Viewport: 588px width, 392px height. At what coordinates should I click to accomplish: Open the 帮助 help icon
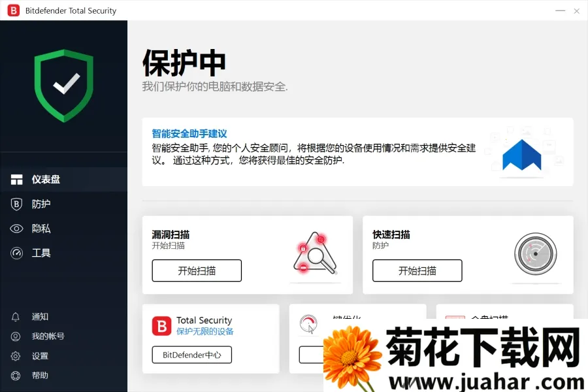[x=16, y=376]
